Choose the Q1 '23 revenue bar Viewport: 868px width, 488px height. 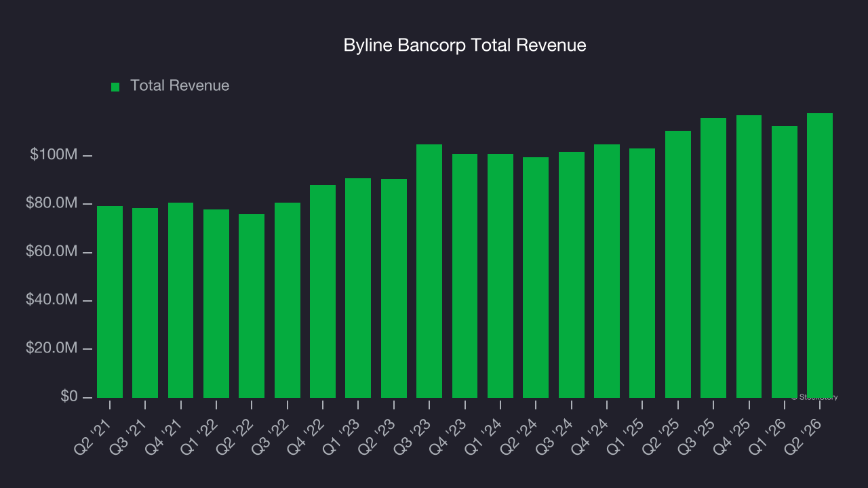[358, 287]
